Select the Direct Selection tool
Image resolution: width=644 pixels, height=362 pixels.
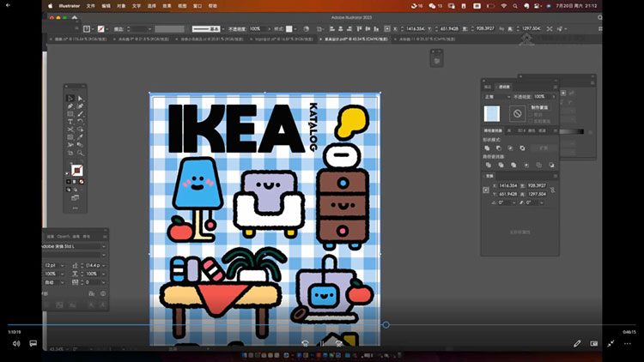coord(81,99)
